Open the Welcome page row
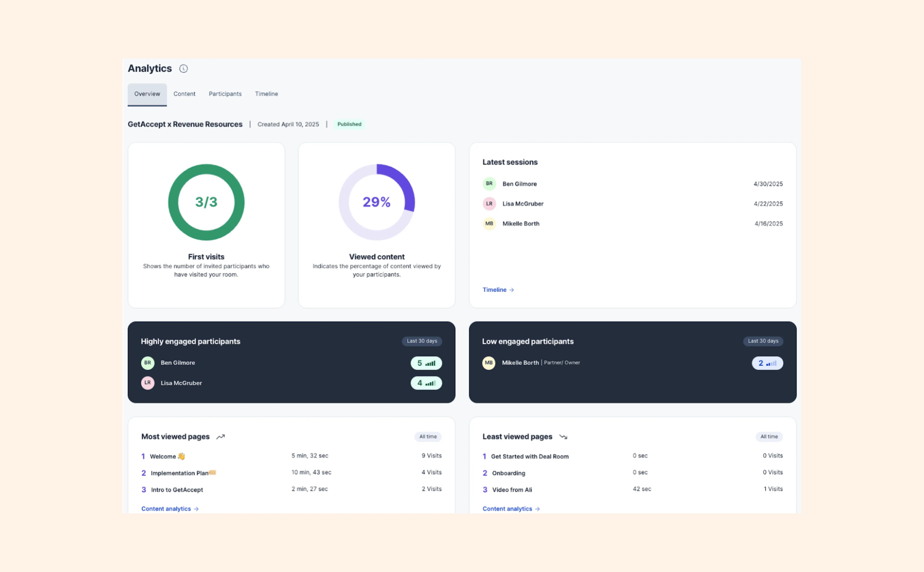 (x=292, y=456)
